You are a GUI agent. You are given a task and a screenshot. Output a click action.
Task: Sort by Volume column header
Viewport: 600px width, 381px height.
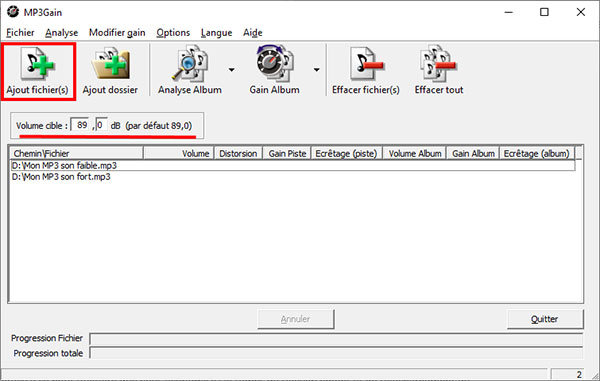[x=179, y=153]
